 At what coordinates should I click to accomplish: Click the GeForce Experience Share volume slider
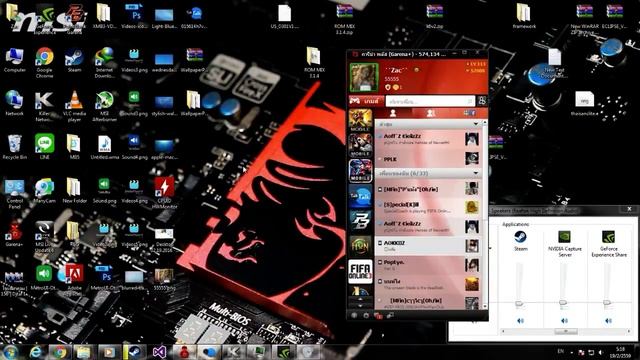[x=607, y=302]
